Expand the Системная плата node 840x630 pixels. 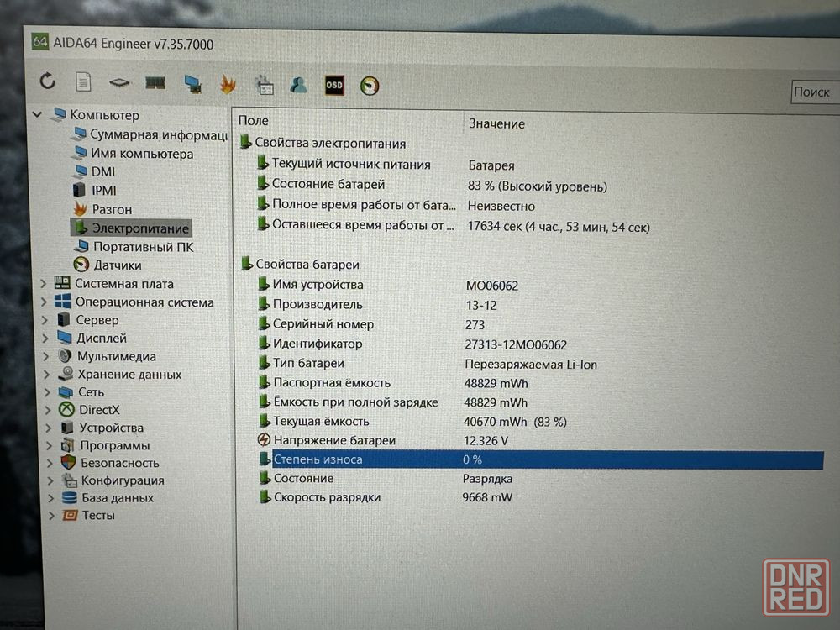point(44,283)
